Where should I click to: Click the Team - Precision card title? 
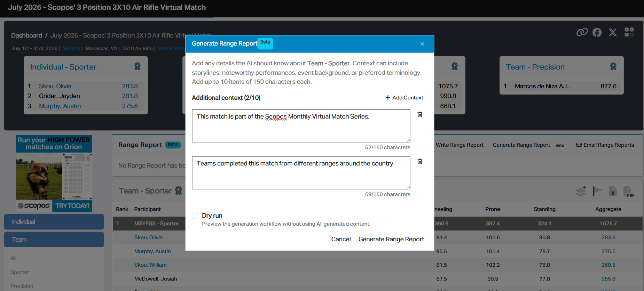pyautogui.click(x=535, y=67)
